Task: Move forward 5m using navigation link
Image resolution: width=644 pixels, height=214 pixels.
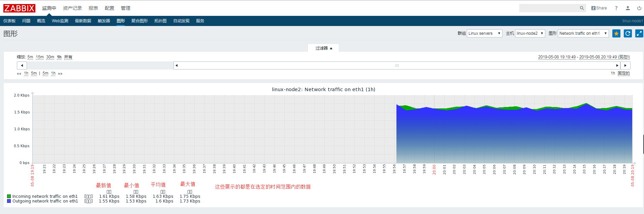Action: pos(45,73)
